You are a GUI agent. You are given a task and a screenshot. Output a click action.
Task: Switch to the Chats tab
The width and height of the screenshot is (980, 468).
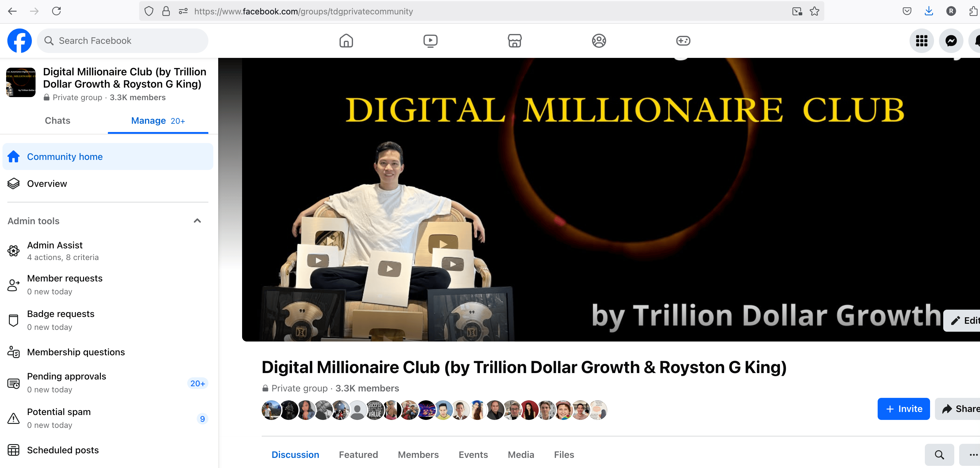tap(57, 120)
